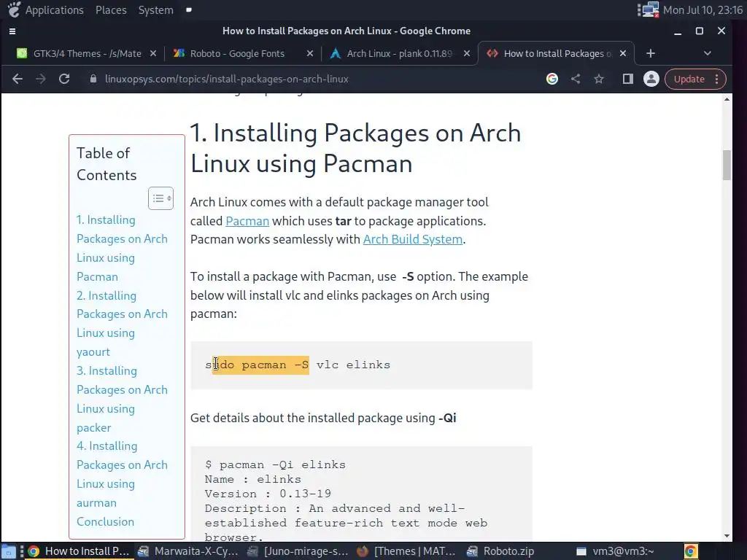This screenshot has width=747, height=560.
Task: Open new tab with plus button
Action: pos(651,53)
